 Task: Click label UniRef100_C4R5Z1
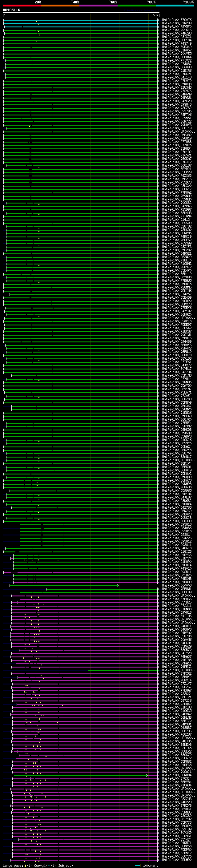click(x=177, y=843)
